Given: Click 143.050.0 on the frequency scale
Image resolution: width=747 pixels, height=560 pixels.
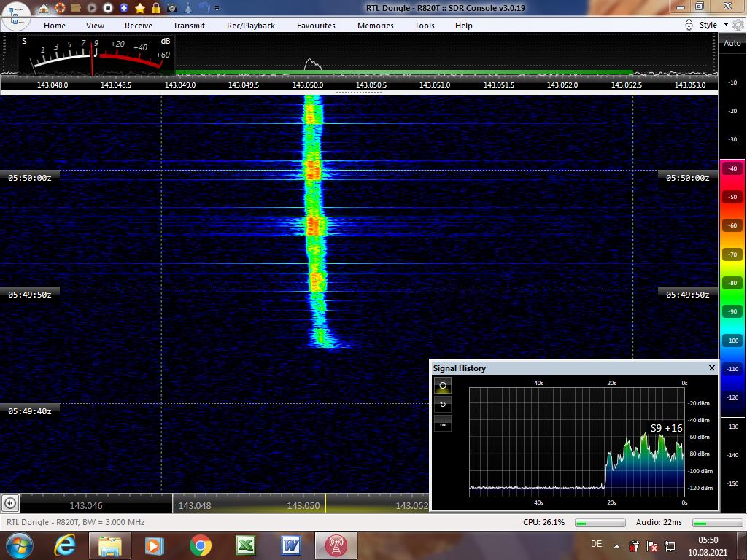Looking at the screenshot, I should (308, 85).
